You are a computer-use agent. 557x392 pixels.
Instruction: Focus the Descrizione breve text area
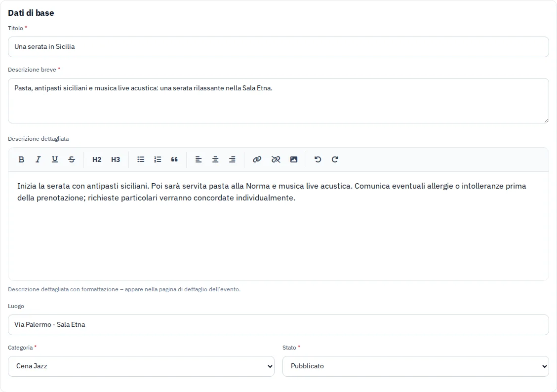(278, 101)
